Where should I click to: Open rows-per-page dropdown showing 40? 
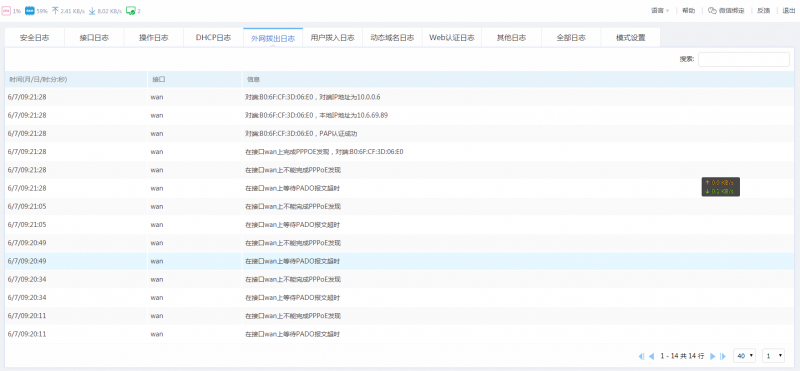pyautogui.click(x=744, y=356)
